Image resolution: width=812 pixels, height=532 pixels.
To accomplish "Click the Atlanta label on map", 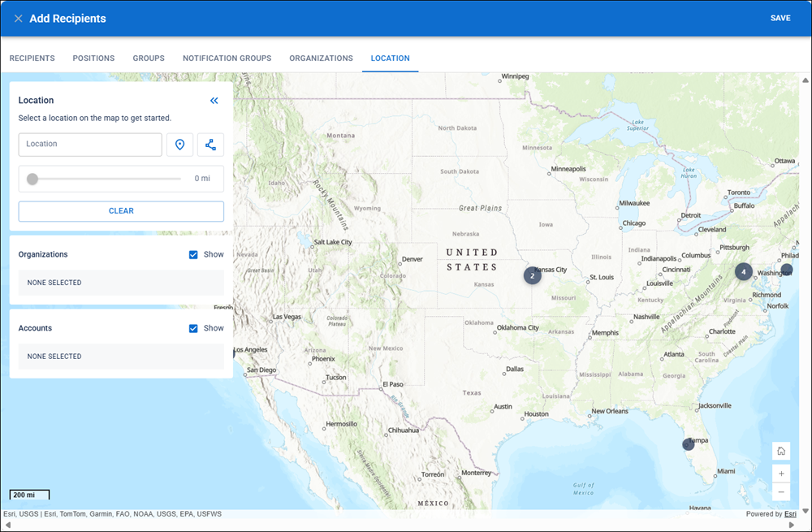I will click(x=674, y=354).
